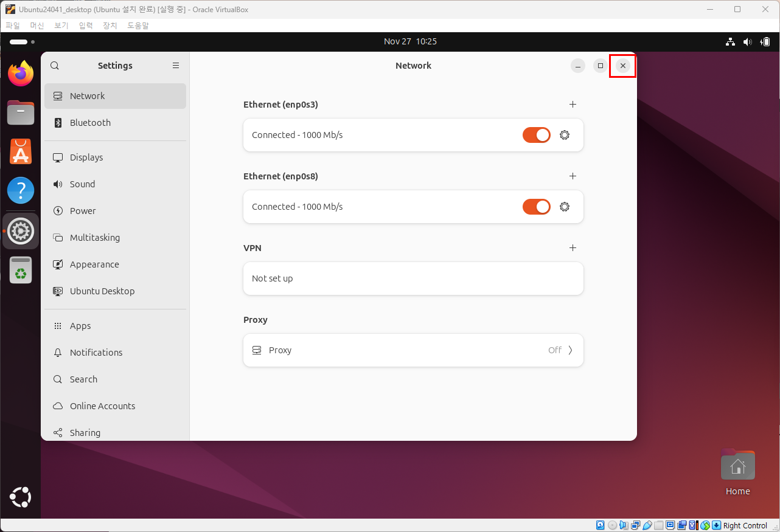Toggle Ethernet enp0s3 connection off

537,135
